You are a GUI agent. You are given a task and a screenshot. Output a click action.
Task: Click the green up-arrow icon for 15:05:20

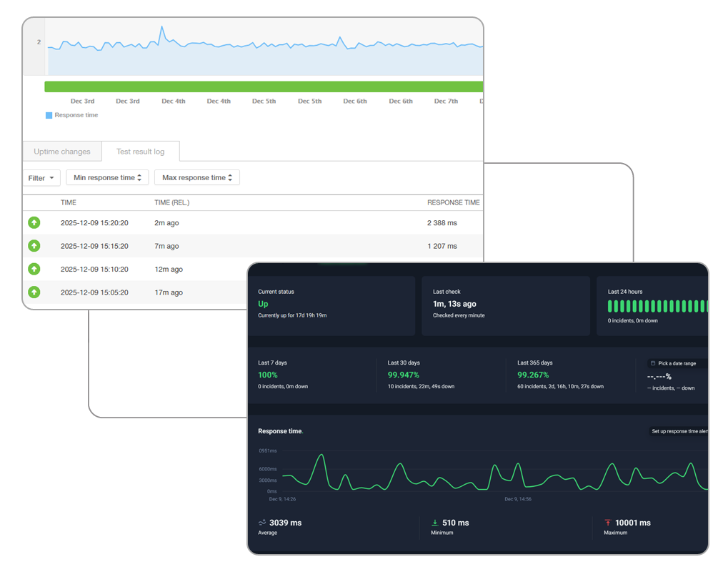click(34, 292)
